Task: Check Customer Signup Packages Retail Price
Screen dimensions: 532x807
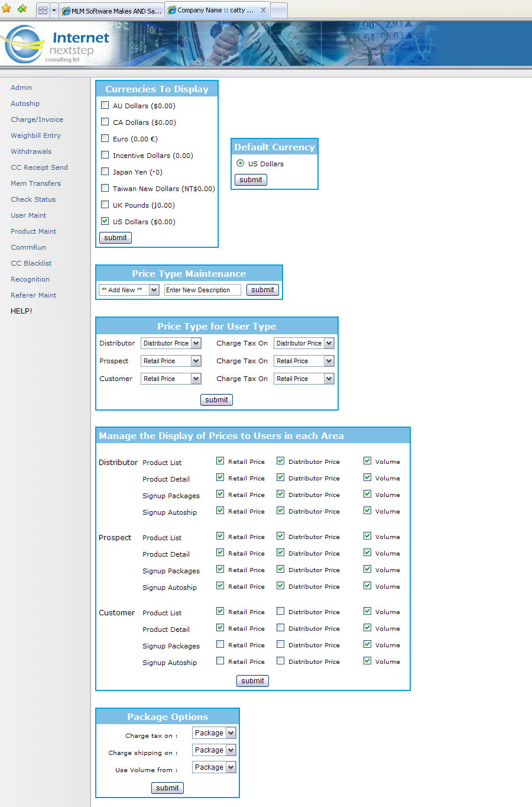Action: click(220, 644)
